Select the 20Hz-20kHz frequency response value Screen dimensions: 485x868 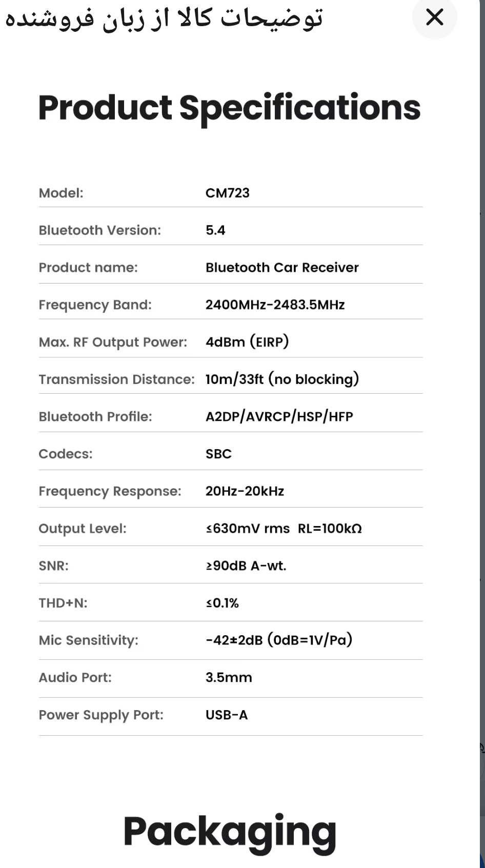[x=245, y=491]
